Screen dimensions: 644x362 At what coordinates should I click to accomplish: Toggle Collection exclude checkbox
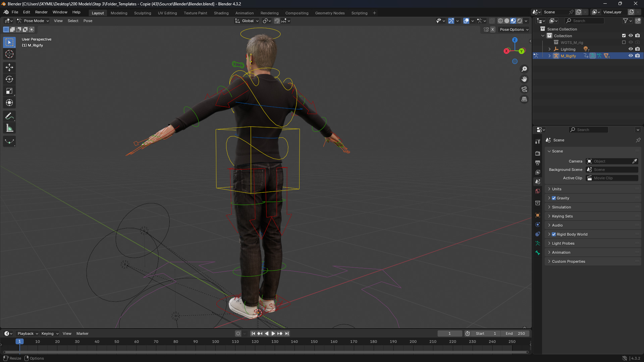point(624,36)
